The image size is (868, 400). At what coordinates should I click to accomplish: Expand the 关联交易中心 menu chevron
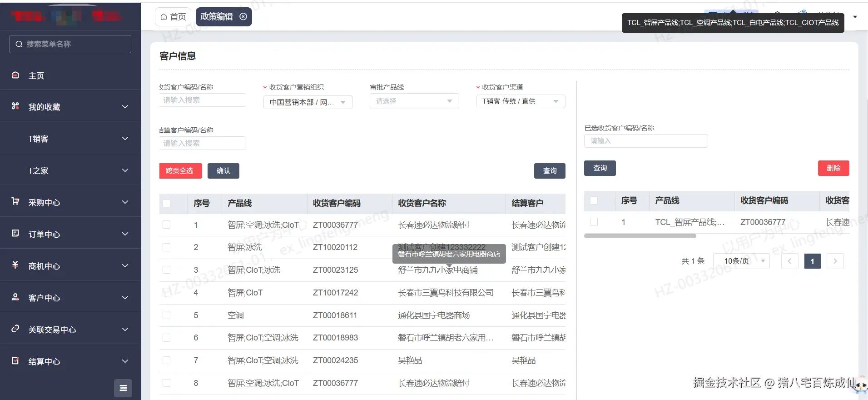(x=125, y=329)
